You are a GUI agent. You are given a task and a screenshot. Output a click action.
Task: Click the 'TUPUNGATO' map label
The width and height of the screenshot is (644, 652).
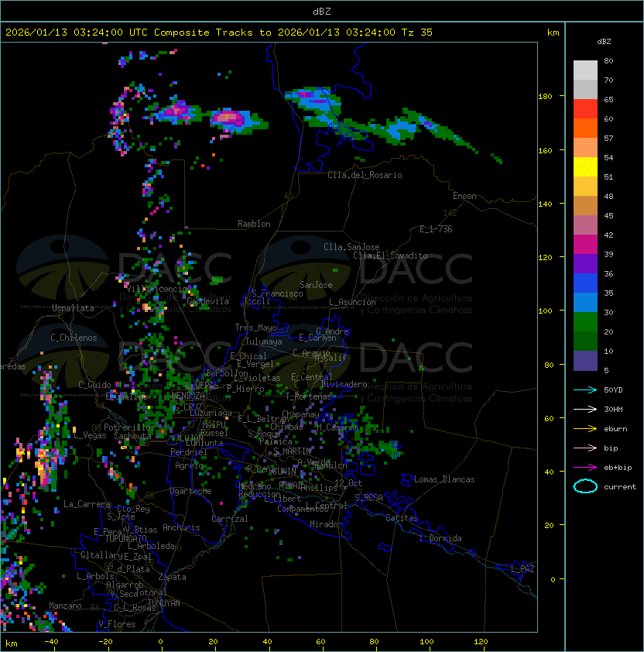pyautogui.click(x=125, y=538)
